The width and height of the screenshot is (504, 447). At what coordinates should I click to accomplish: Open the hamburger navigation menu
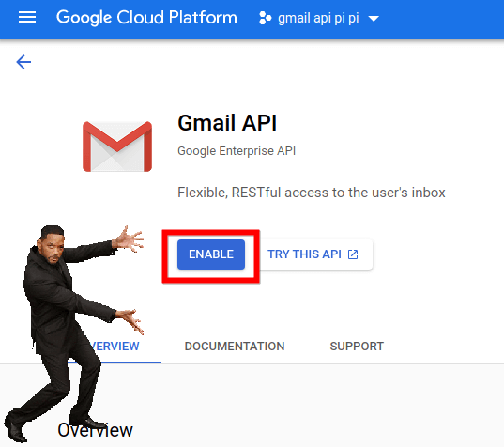pyautogui.click(x=27, y=17)
